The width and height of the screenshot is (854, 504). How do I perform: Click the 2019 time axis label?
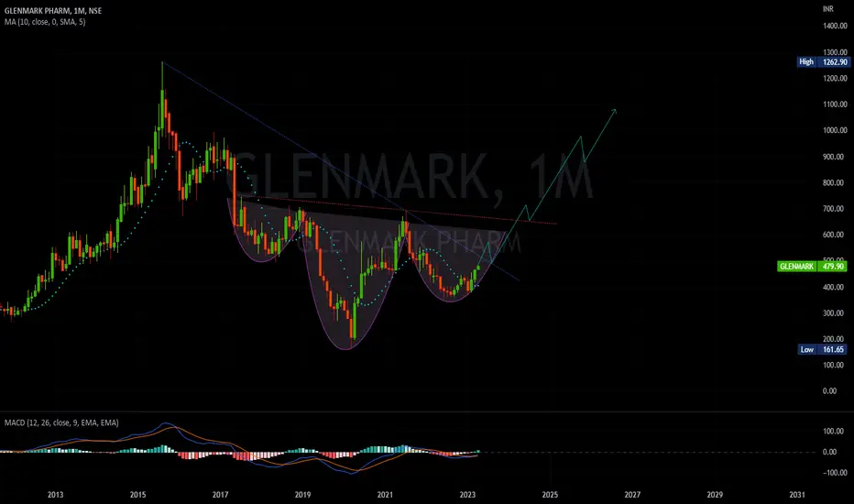tap(302, 495)
